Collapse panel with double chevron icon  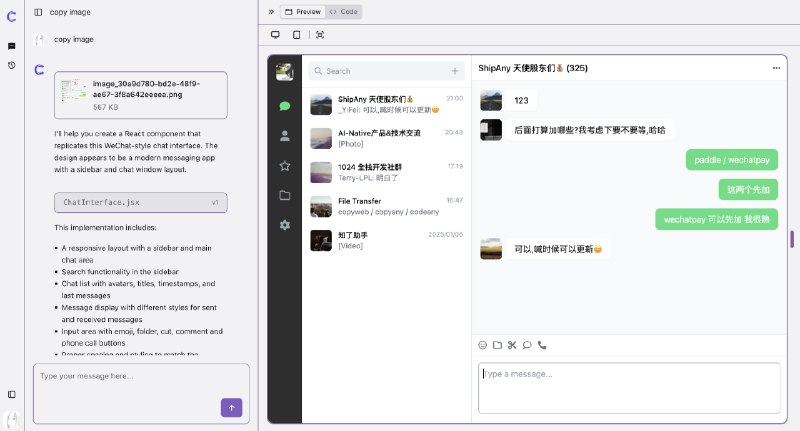(x=271, y=12)
